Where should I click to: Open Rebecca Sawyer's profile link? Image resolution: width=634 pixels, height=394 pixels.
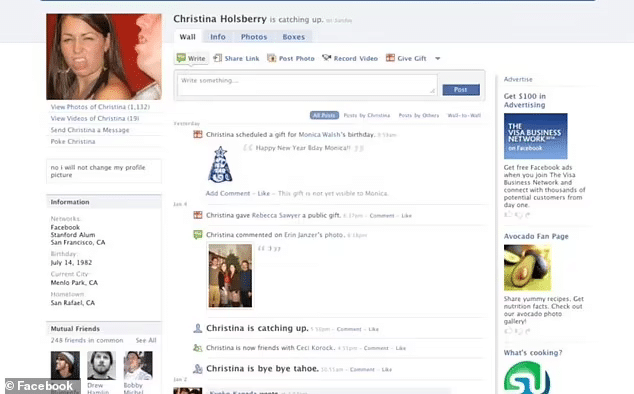[276, 215]
